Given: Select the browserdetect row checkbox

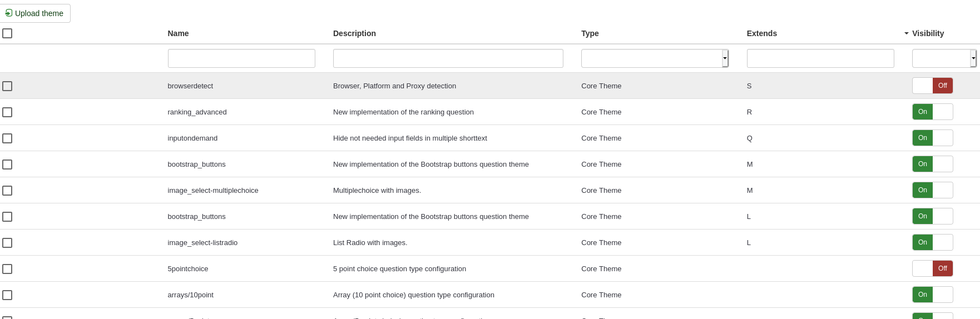Looking at the screenshot, I should click(7, 86).
